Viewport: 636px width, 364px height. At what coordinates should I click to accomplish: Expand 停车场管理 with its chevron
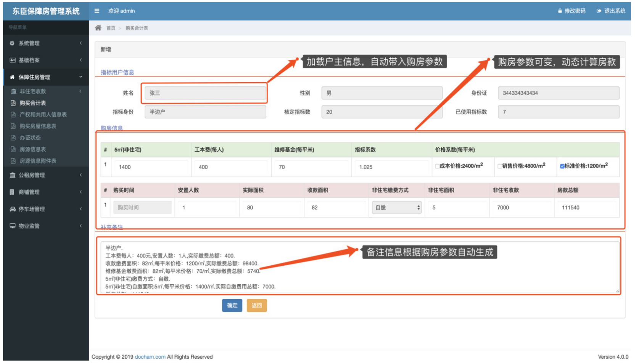tap(81, 209)
